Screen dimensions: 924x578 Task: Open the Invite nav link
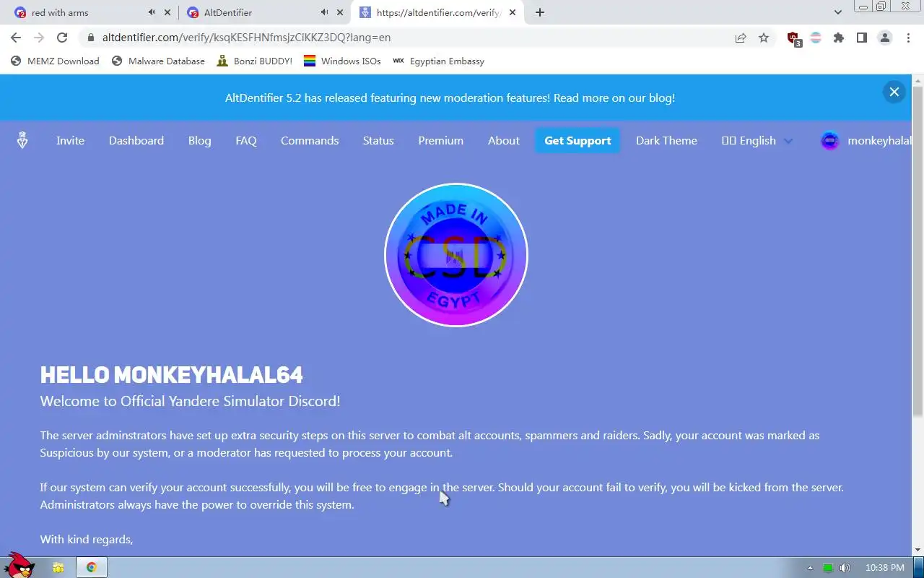[70, 141]
